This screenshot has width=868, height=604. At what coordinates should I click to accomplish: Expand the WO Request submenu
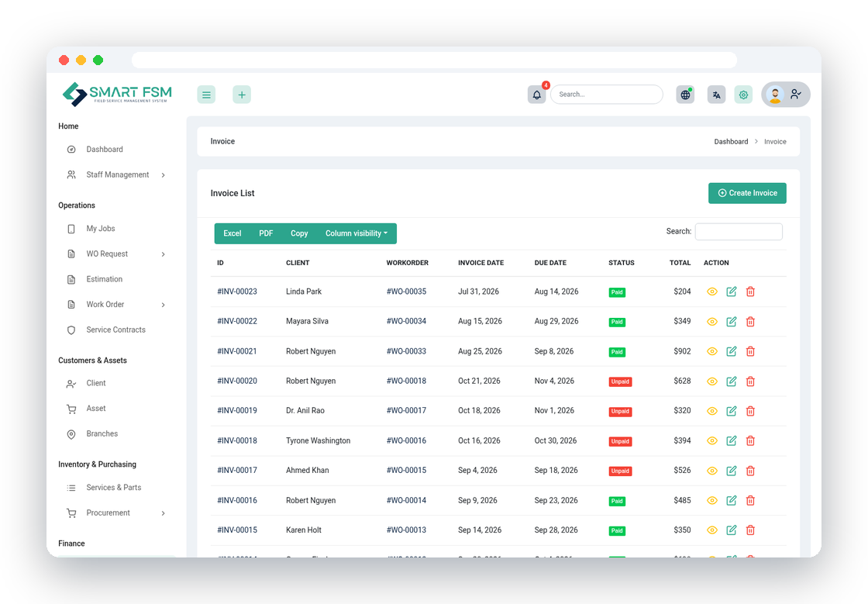(164, 254)
